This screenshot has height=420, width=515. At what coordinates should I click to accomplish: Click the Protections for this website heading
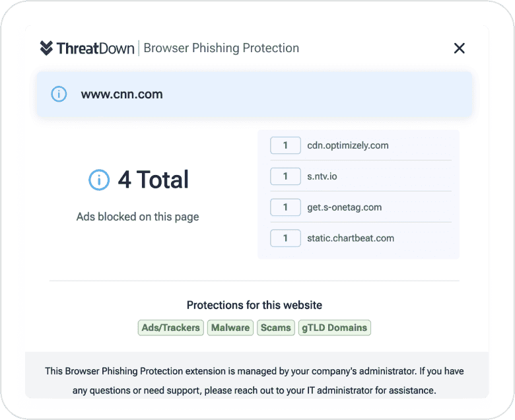254,305
